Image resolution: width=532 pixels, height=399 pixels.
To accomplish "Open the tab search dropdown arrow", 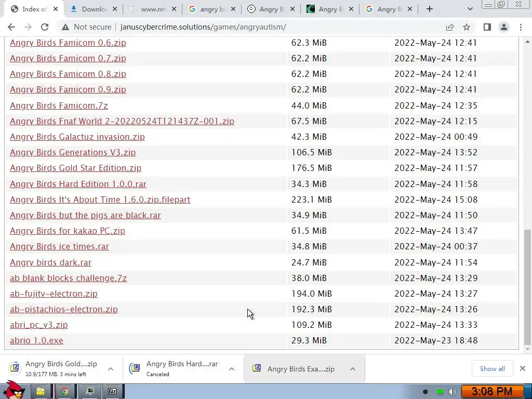I will coord(470,9).
